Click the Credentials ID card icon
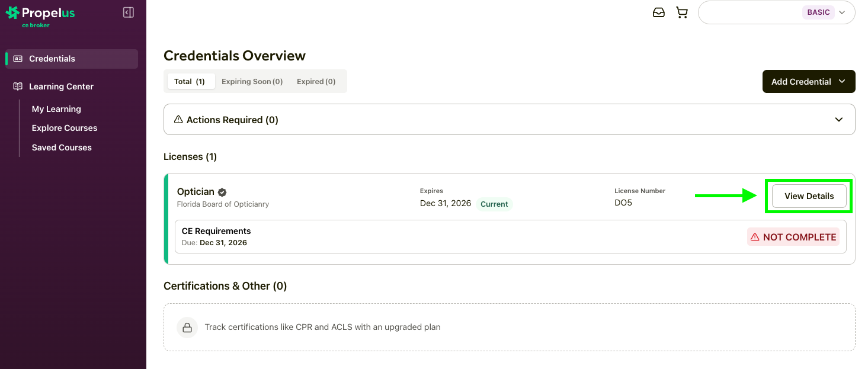 click(x=18, y=59)
